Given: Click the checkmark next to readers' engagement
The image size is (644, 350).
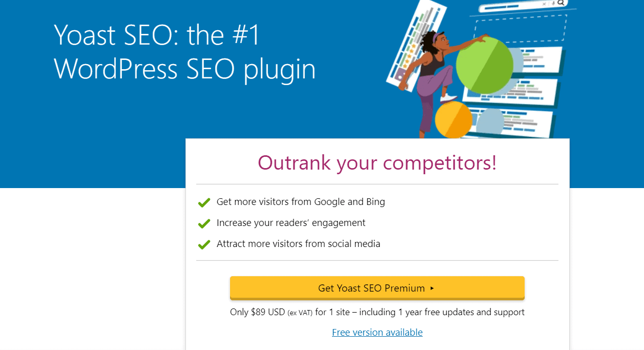Looking at the screenshot, I should pyautogui.click(x=204, y=223).
